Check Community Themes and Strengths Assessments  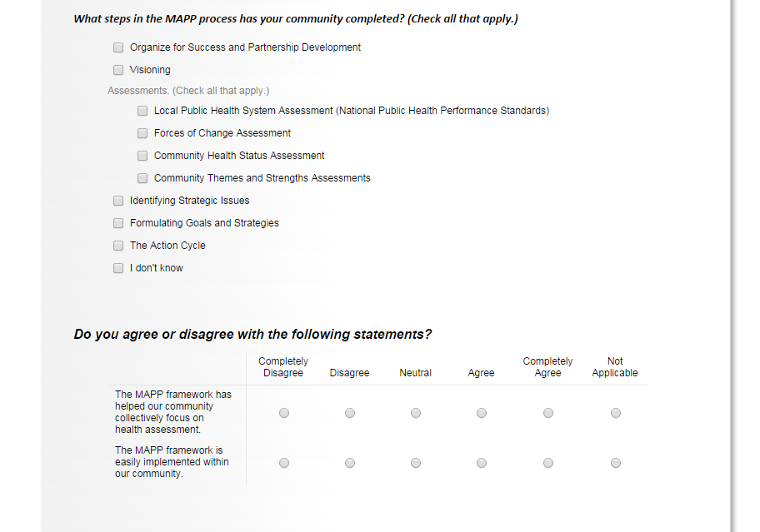142,178
